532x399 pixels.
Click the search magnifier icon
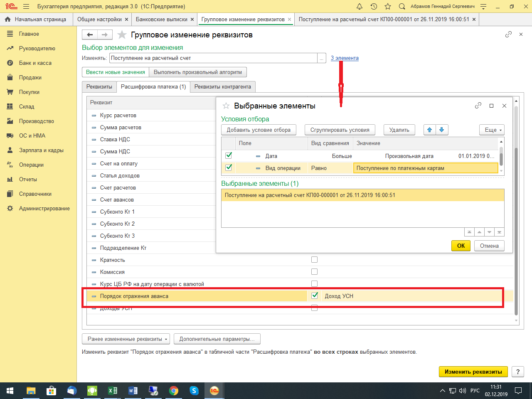pos(402,7)
